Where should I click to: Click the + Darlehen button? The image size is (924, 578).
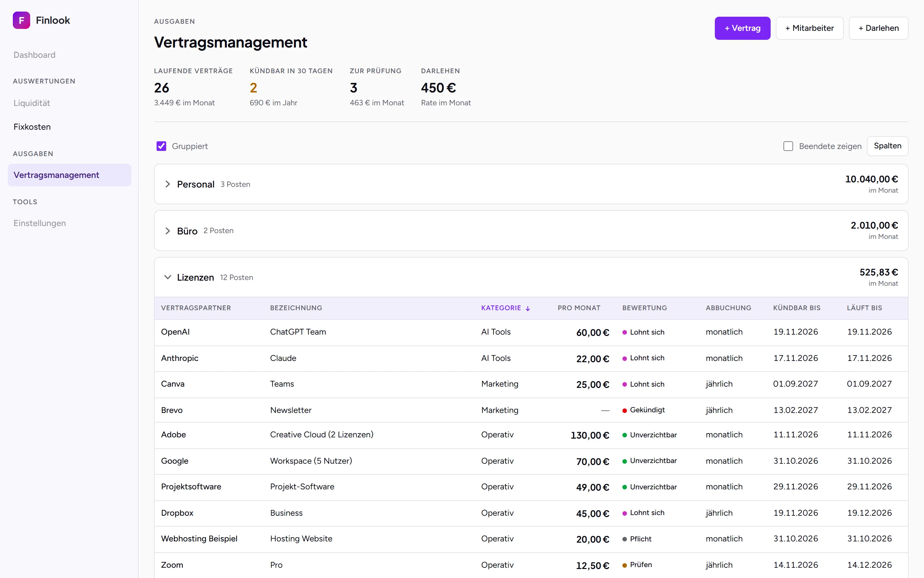point(878,28)
